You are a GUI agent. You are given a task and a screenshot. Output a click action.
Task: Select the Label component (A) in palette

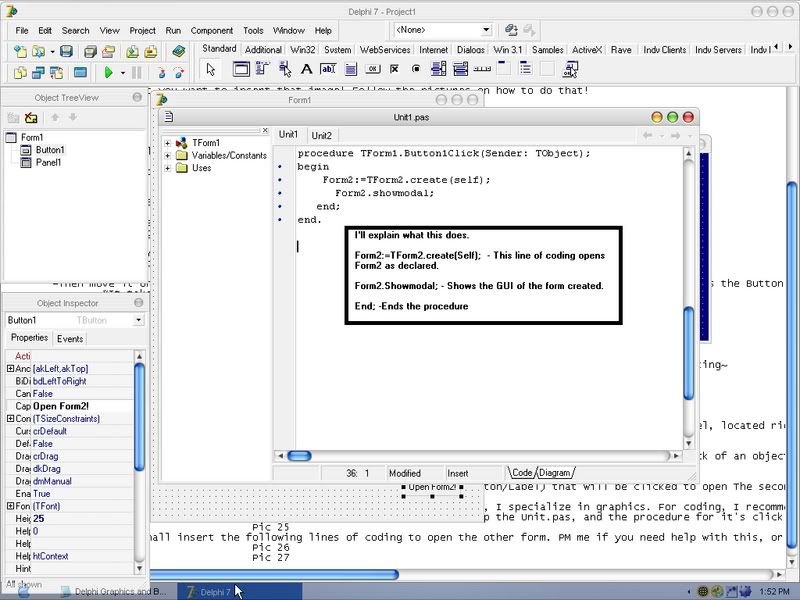click(x=307, y=69)
